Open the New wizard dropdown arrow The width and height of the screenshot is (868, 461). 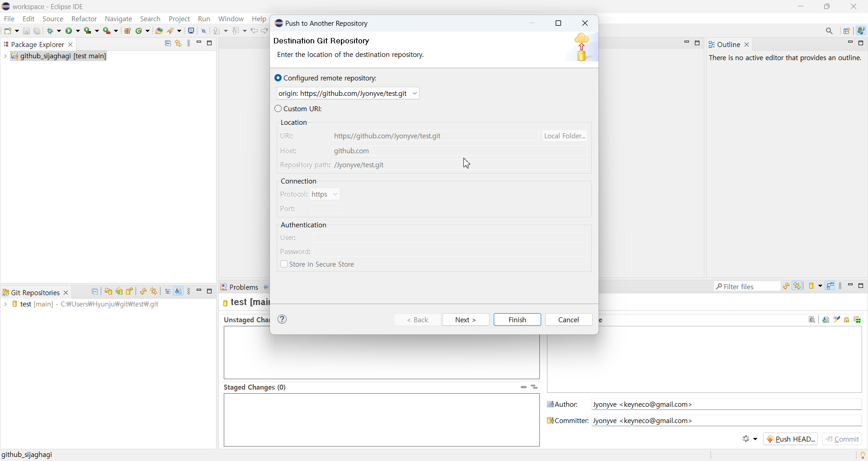pyautogui.click(x=17, y=31)
